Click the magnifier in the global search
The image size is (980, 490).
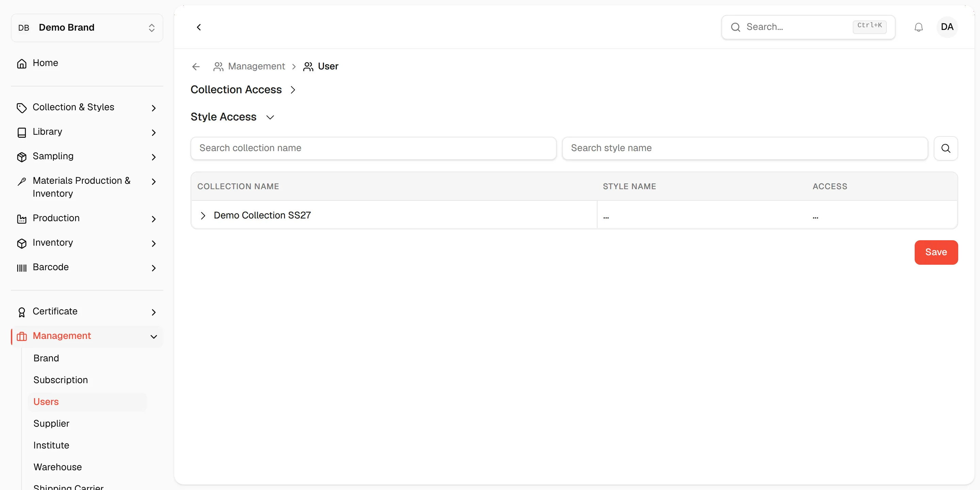735,27
